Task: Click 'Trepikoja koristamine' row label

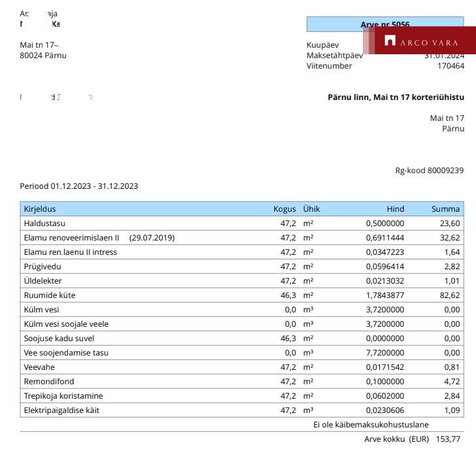Action: [63, 396]
